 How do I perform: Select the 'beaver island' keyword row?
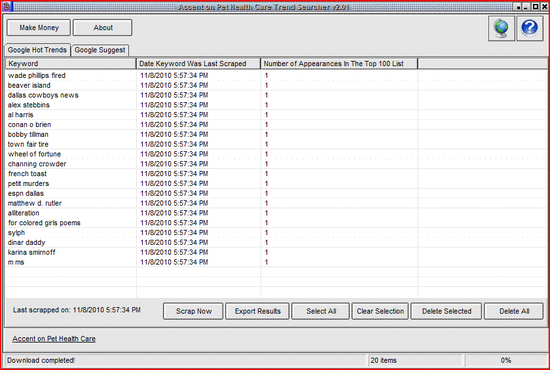tap(276, 85)
